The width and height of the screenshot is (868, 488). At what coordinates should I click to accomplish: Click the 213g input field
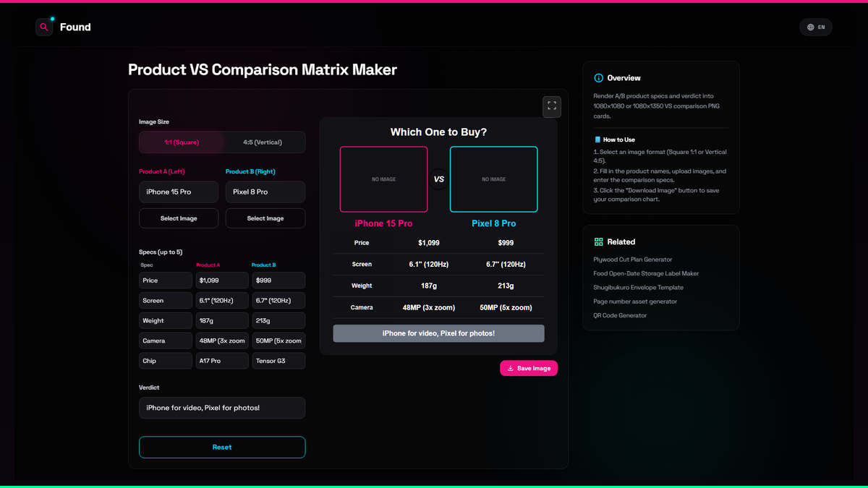pyautogui.click(x=278, y=321)
